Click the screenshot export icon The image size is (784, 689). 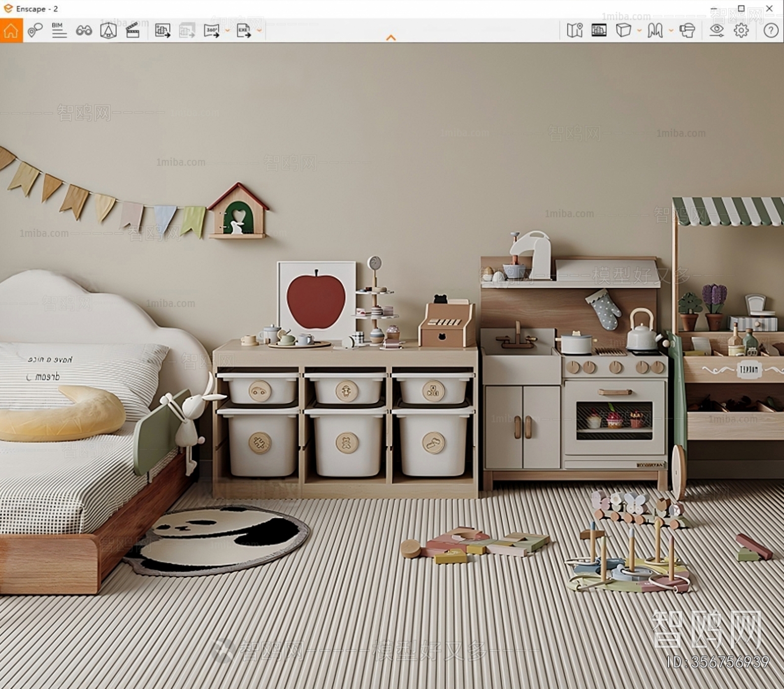click(x=163, y=31)
